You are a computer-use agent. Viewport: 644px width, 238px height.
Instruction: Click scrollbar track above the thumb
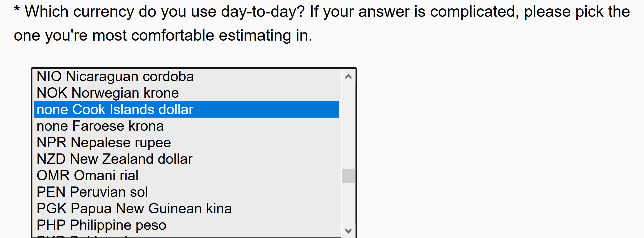[348, 126]
